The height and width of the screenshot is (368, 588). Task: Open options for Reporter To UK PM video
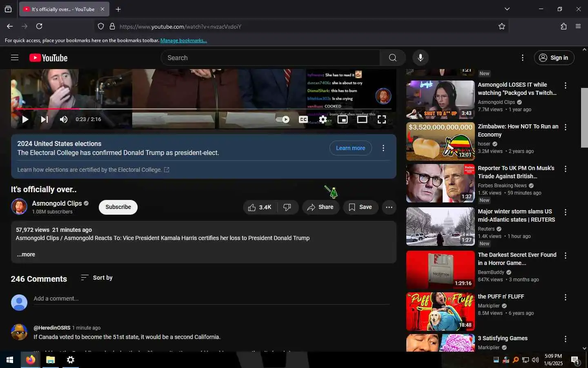tap(565, 169)
